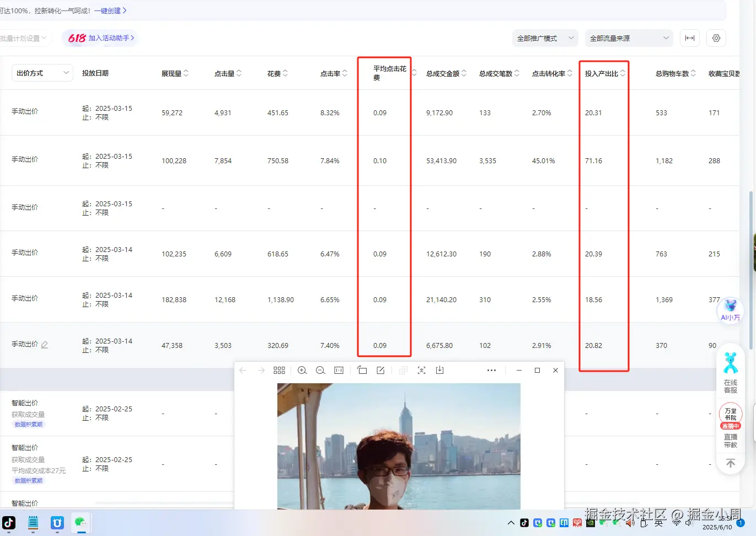The height and width of the screenshot is (536, 756).
Task: Sort by 总成交金额 column
Action: (x=464, y=73)
